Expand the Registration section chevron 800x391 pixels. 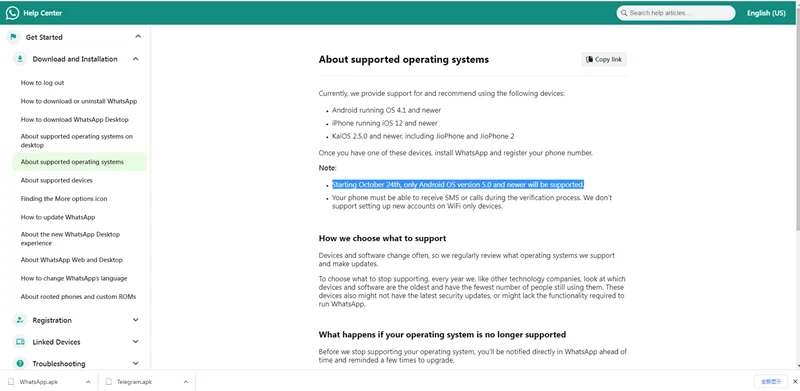point(135,320)
